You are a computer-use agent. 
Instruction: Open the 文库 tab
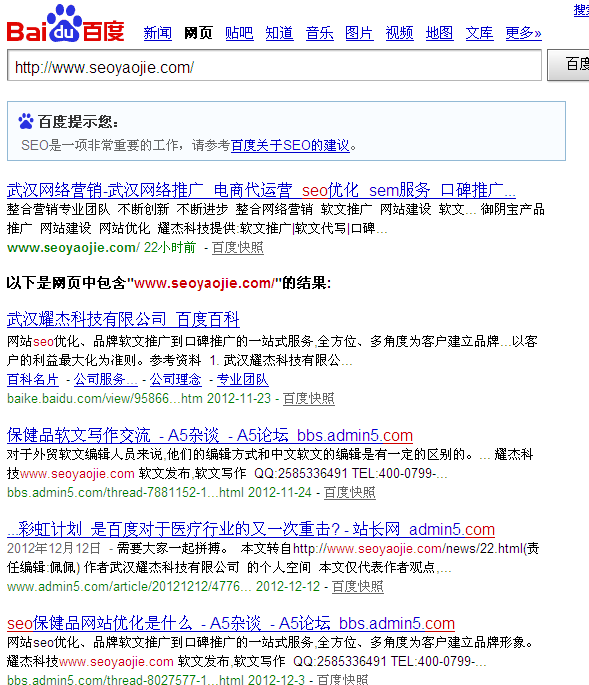click(479, 33)
